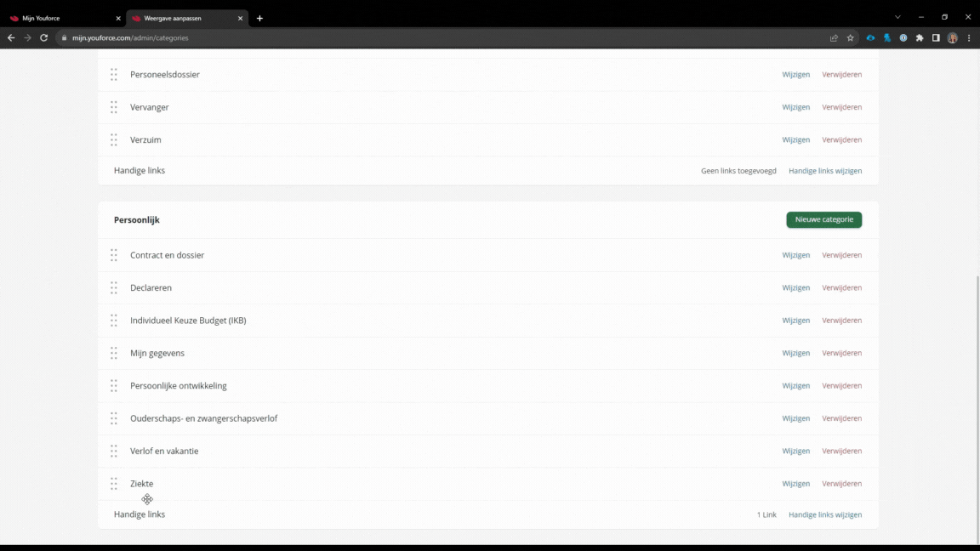Open the tab search dropdown arrow
The width and height of the screenshot is (980, 551).
click(897, 17)
